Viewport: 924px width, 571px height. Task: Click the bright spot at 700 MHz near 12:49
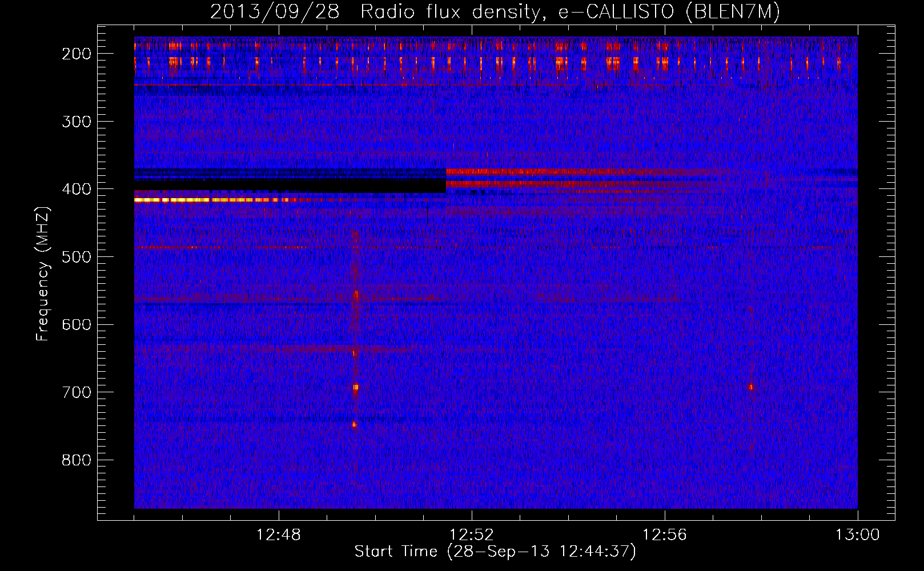(356, 387)
